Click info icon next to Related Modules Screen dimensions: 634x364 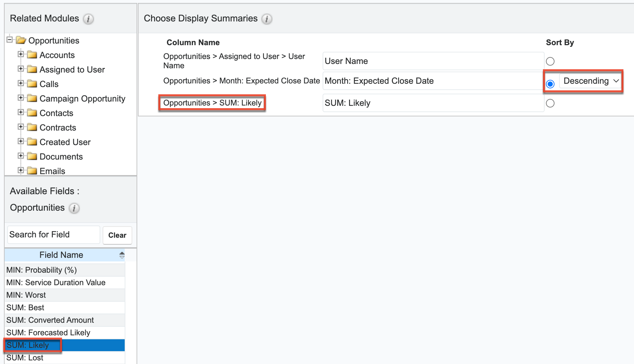(88, 19)
